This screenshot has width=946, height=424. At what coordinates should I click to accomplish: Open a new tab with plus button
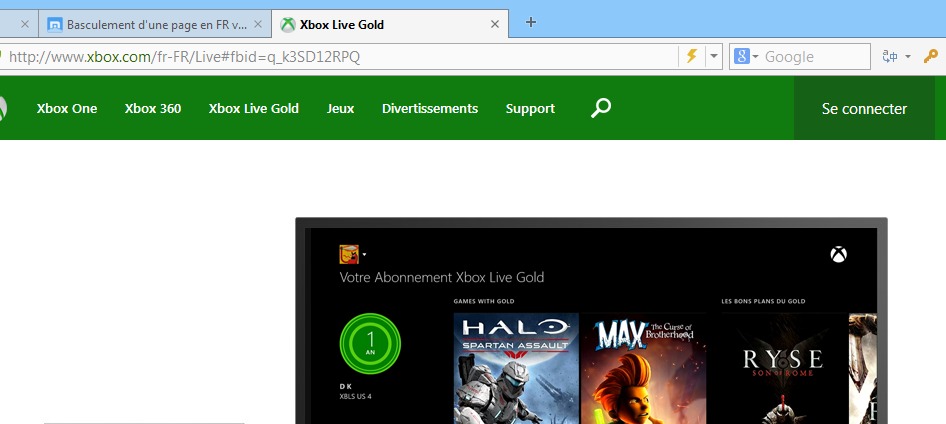coord(530,22)
